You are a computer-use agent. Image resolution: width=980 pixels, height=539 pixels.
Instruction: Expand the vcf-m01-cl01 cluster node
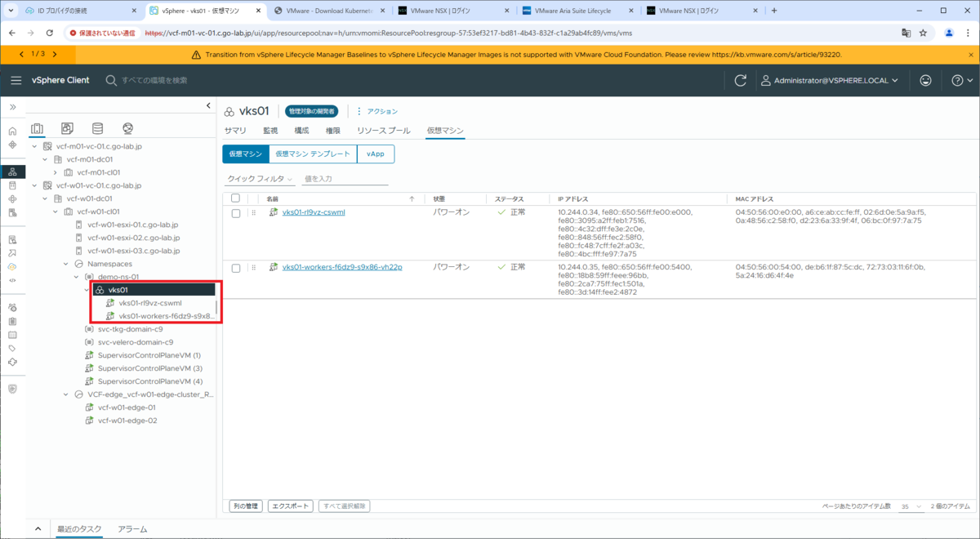[x=56, y=172]
